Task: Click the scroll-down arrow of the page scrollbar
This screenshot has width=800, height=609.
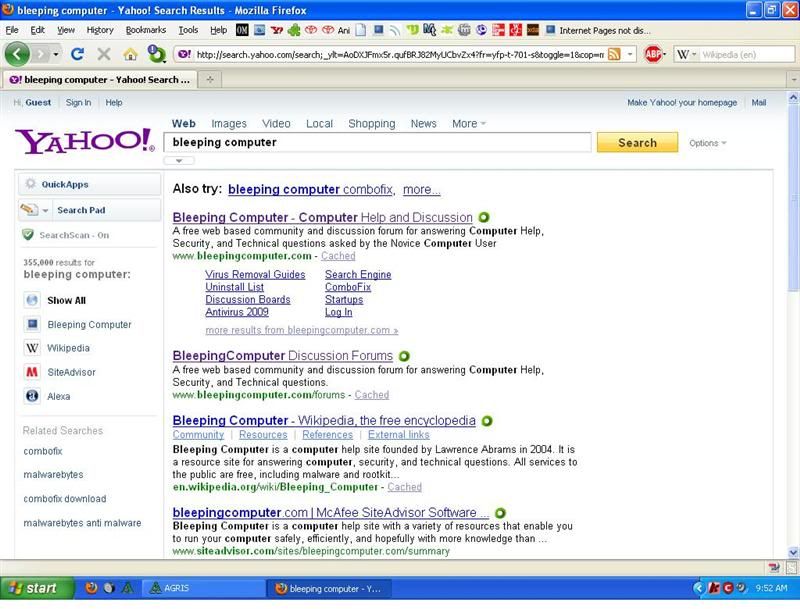Action: click(x=793, y=552)
